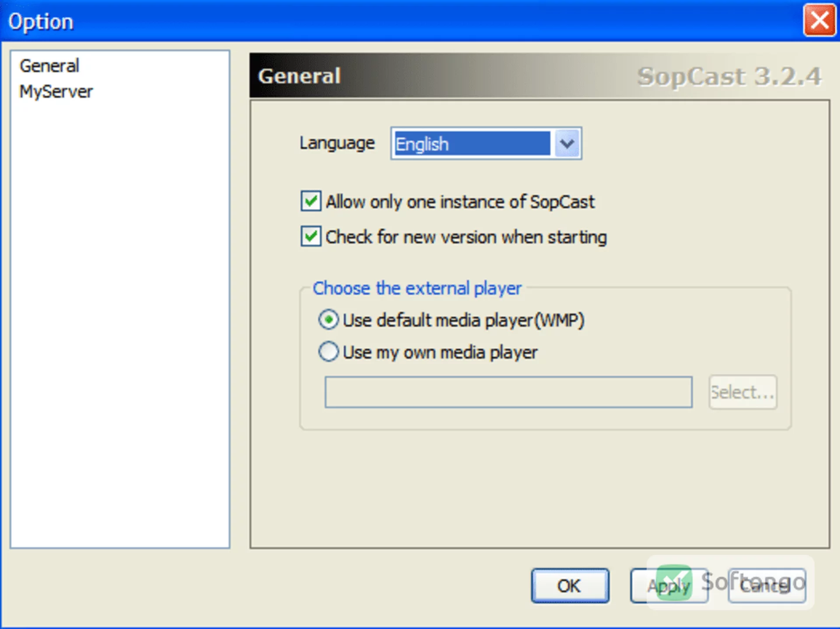Click the Select... browse button
Image resolution: width=840 pixels, height=629 pixels.
[743, 392]
